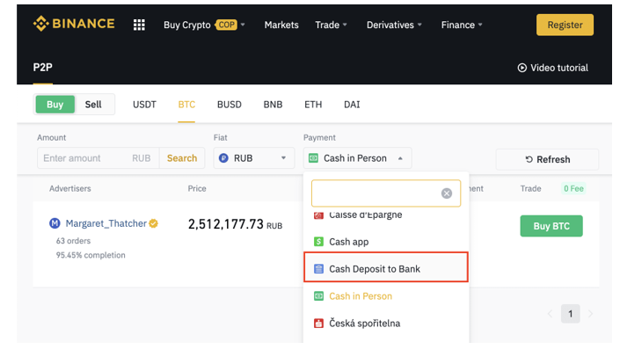Select the USDT tab
The width and height of the screenshot is (620, 364).
(144, 105)
